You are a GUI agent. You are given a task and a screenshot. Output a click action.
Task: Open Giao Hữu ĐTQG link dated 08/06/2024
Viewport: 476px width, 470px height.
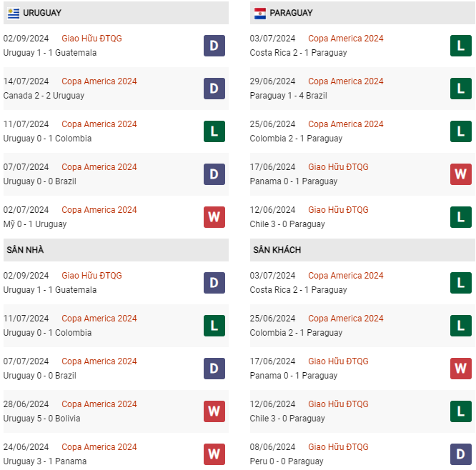[x=338, y=447]
